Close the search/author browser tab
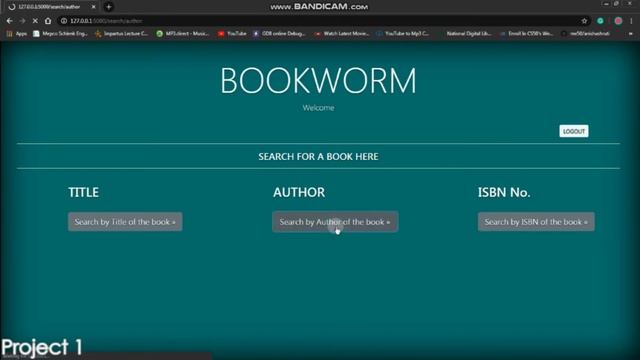This screenshot has width=640, height=360. (93, 7)
